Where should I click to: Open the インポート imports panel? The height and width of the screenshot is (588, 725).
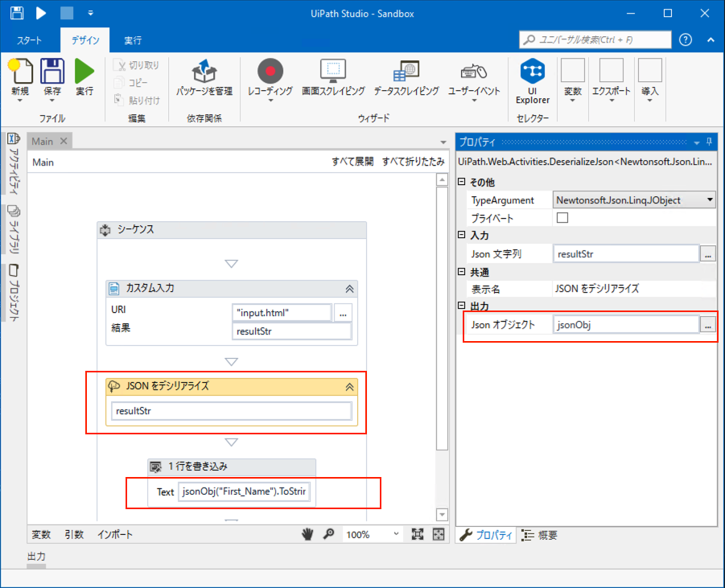tap(115, 535)
